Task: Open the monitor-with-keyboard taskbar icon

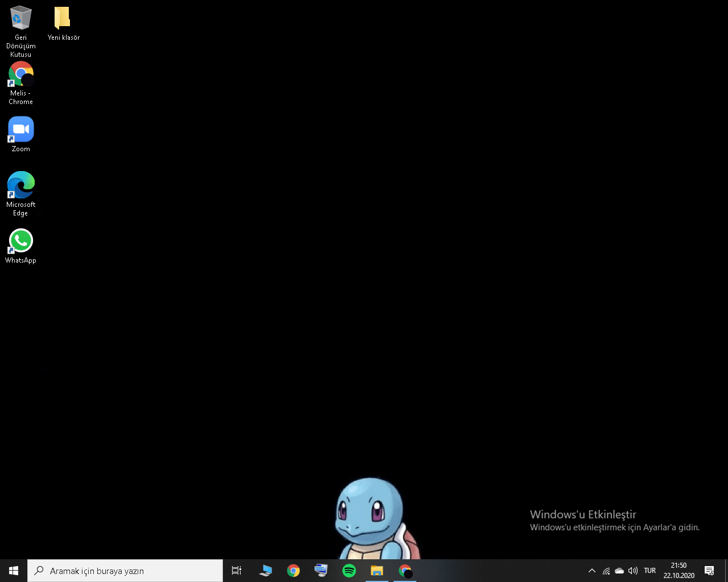Action: tap(321, 571)
